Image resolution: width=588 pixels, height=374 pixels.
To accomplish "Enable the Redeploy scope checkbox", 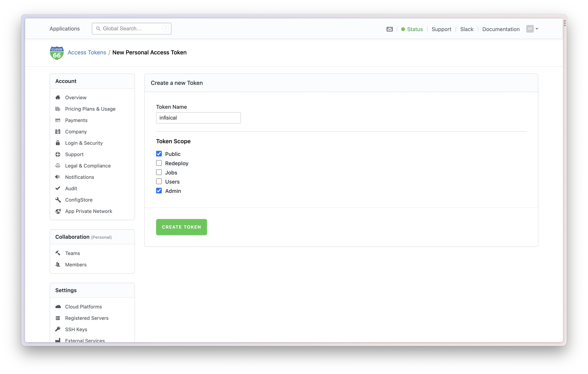I will click(x=159, y=163).
